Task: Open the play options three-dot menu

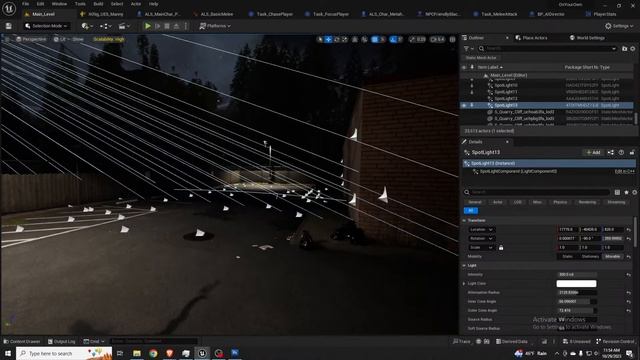Action: pyautogui.click(x=186, y=26)
